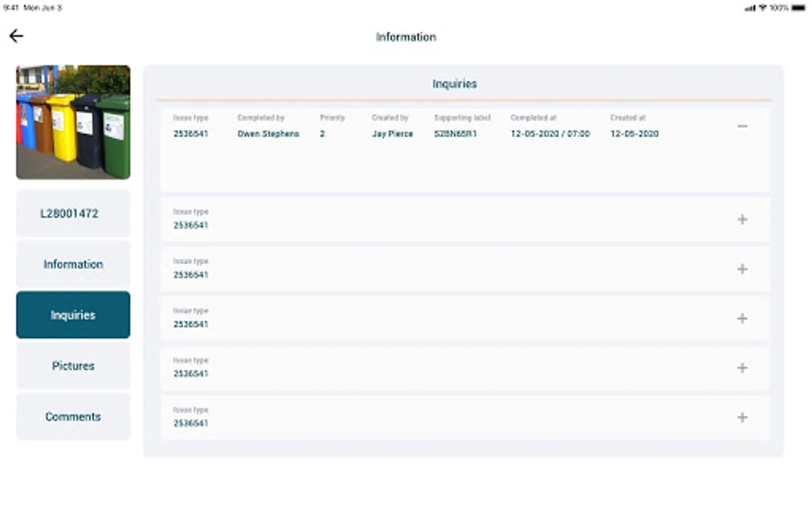The image size is (812, 508).
Task: Expand the second inquiry entry
Action: click(742, 220)
